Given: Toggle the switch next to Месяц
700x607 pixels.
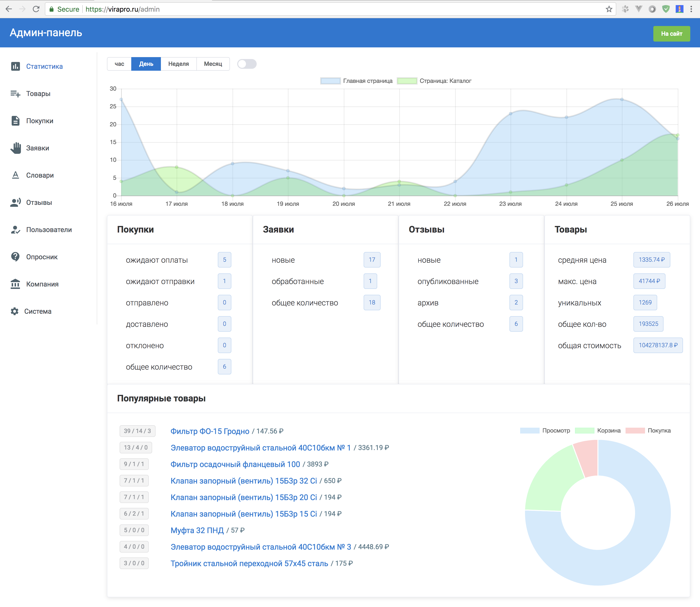Looking at the screenshot, I should click(247, 64).
